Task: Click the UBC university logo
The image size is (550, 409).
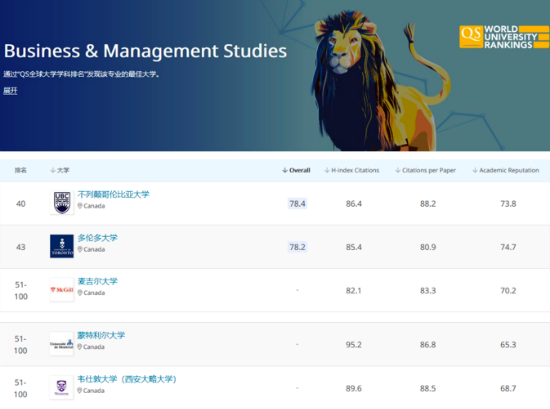Action: 62,202
